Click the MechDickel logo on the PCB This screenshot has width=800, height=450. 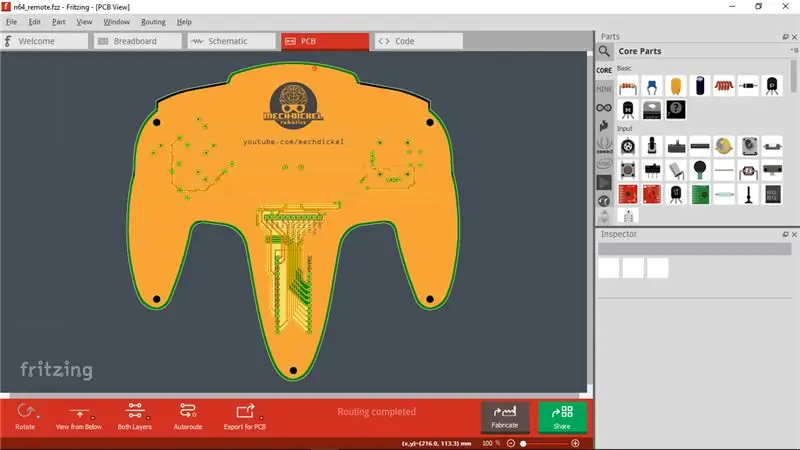coord(293,105)
